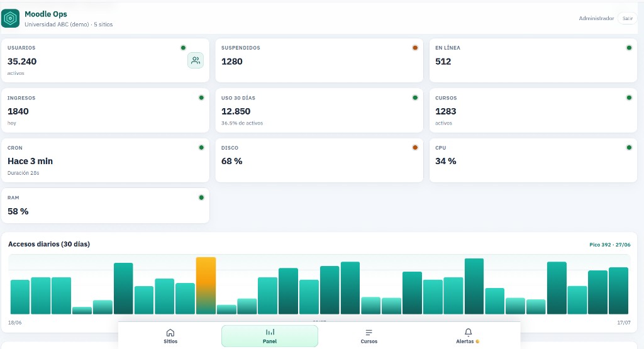Open Sitios via the home icon
Screen dimensions: 644x349
click(170, 332)
